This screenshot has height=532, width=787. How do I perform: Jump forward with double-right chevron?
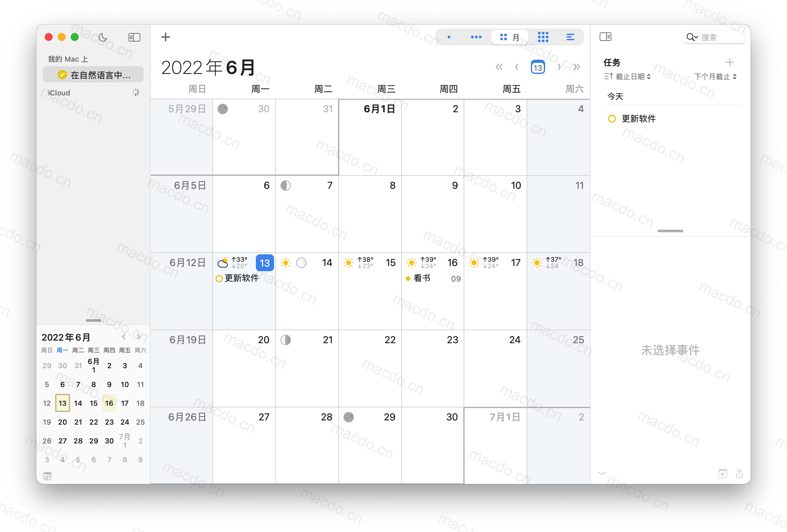pyautogui.click(x=577, y=67)
